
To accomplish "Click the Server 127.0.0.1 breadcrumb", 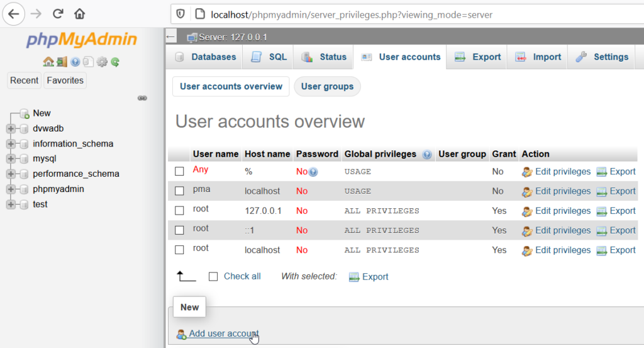I will 233,37.
